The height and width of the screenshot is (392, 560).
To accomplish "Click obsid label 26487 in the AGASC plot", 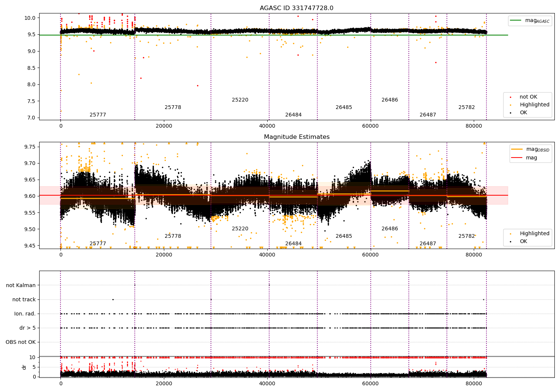I will click(x=428, y=115).
